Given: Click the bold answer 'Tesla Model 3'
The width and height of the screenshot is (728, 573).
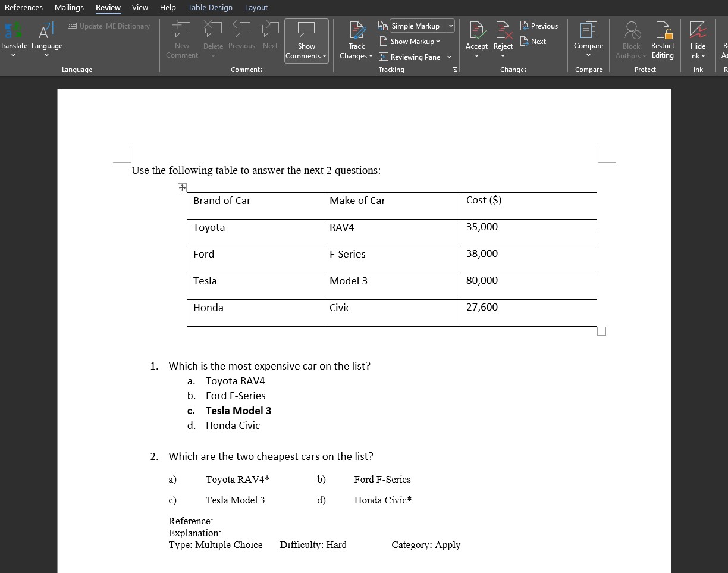Looking at the screenshot, I should tap(239, 411).
